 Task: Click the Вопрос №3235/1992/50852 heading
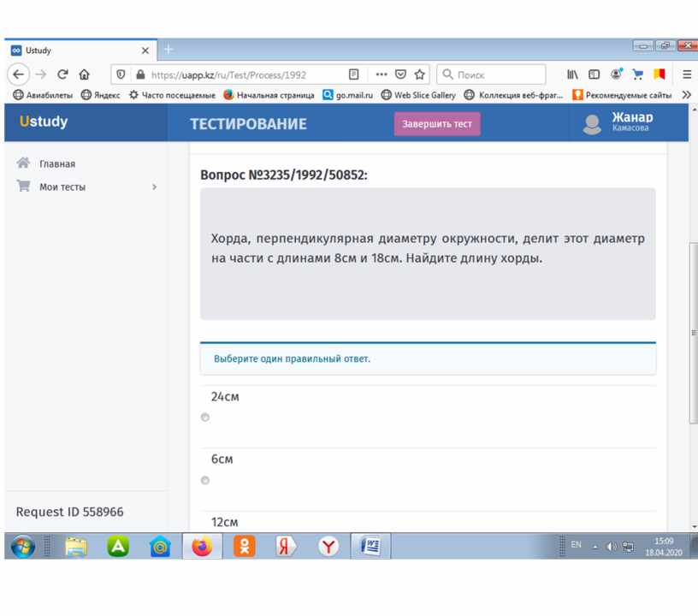[284, 175]
